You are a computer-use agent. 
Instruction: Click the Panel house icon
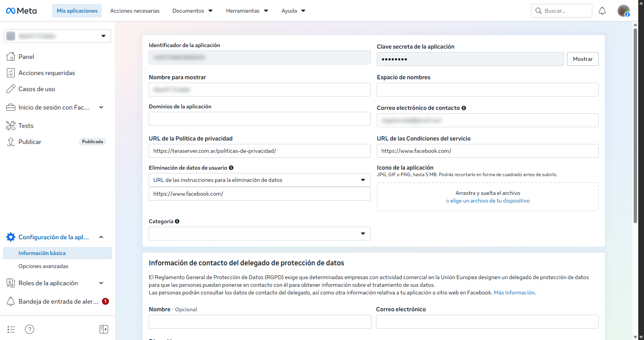click(11, 57)
